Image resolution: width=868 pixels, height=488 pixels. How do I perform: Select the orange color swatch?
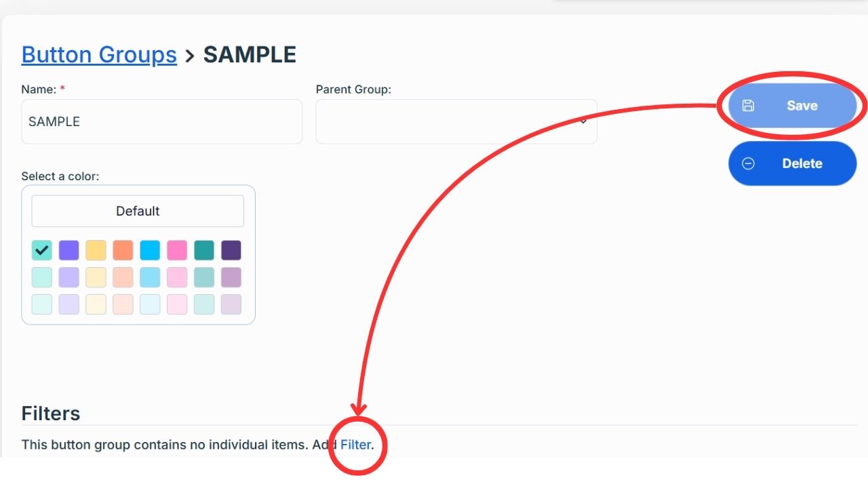[x=123, y=250]
